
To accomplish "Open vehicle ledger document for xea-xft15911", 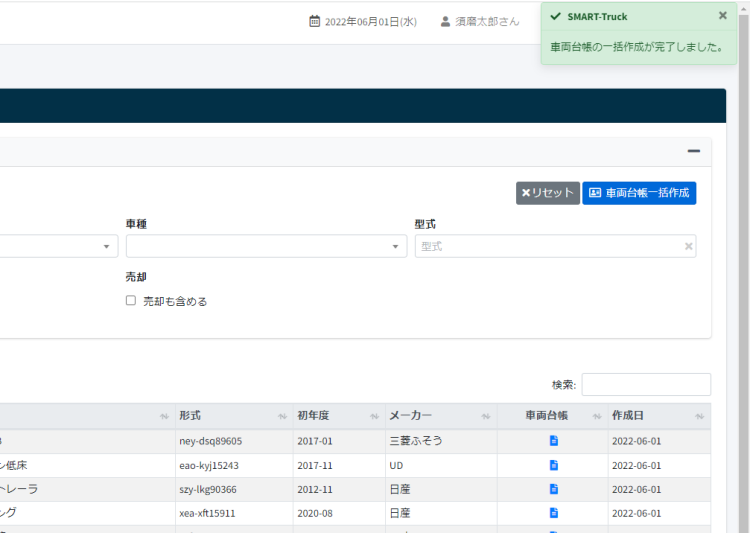I will coord(553,513).
